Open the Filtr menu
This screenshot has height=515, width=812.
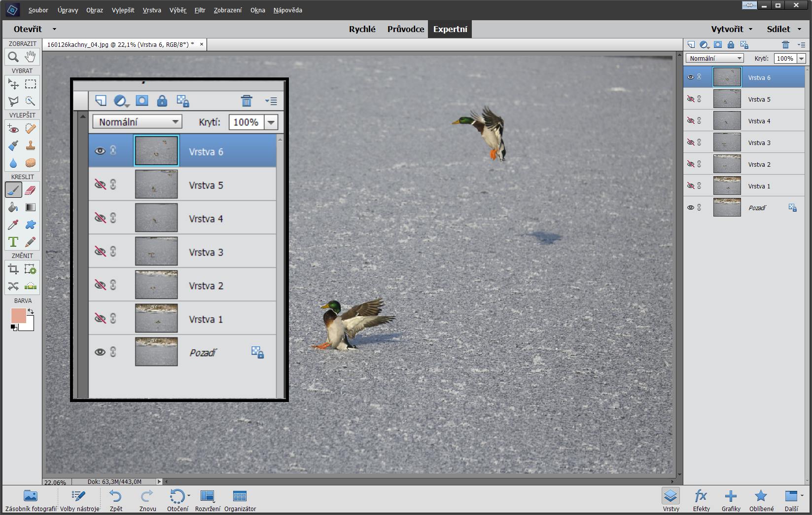(x=200, y=10)
